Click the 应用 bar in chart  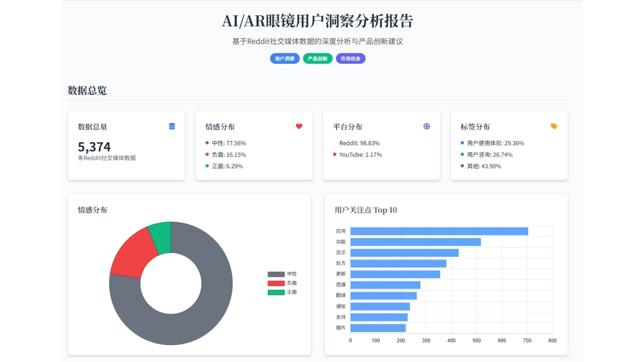(x=439, y=231)
